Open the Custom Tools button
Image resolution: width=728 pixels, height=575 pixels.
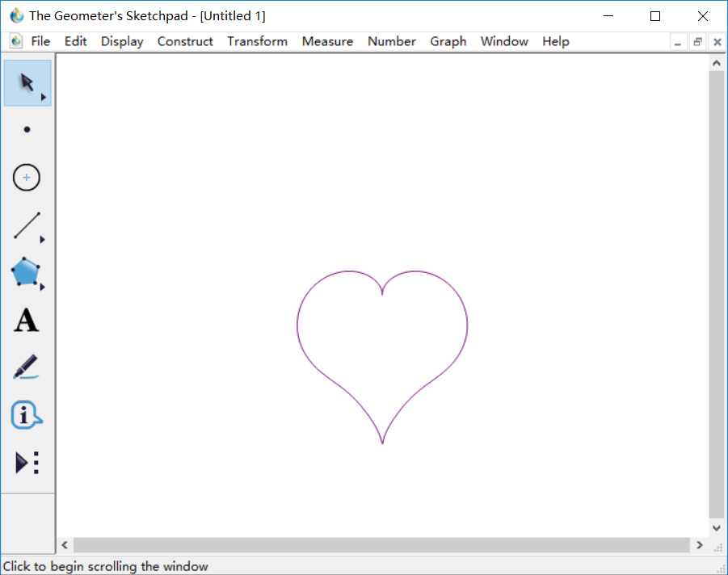pyautogui.click(x=27, y=463)
